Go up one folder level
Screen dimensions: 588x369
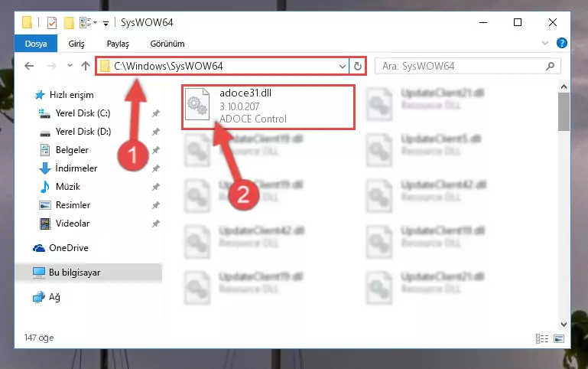tap(86, 66)
